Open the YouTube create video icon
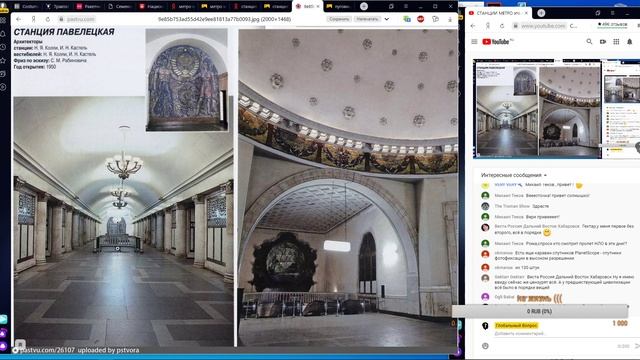This screenshot has height=360, width=640. tap(602, 42)
